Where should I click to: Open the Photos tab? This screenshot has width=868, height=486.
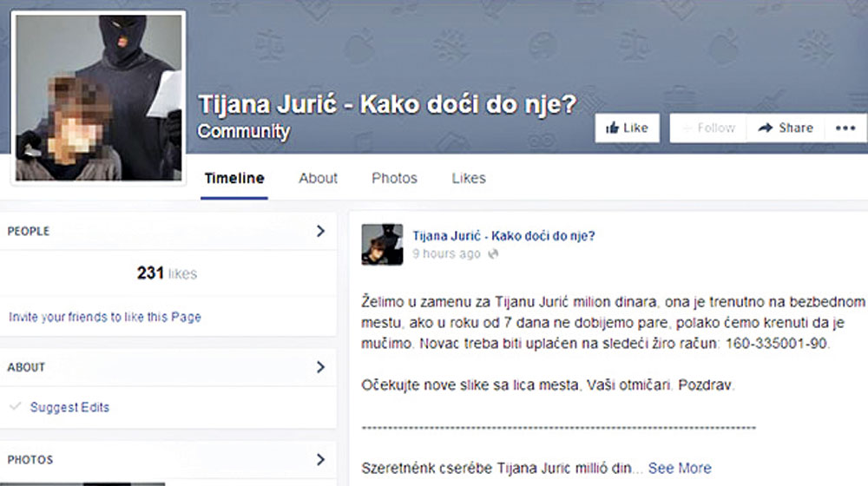(x=394, y=178)
